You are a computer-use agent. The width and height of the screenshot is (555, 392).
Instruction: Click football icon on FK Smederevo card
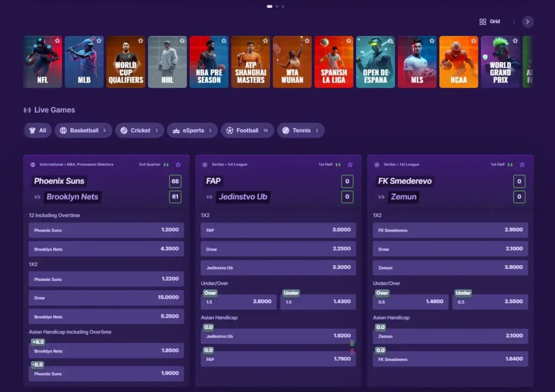click(377, 165)
